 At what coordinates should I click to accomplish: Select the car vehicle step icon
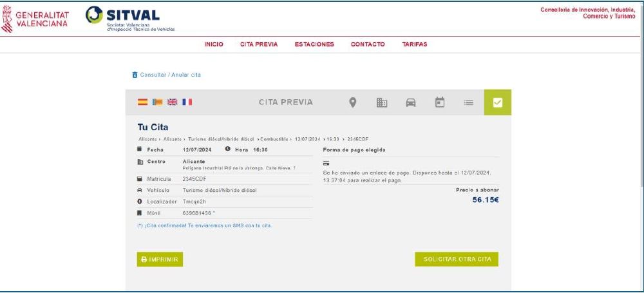pos(411,102)
